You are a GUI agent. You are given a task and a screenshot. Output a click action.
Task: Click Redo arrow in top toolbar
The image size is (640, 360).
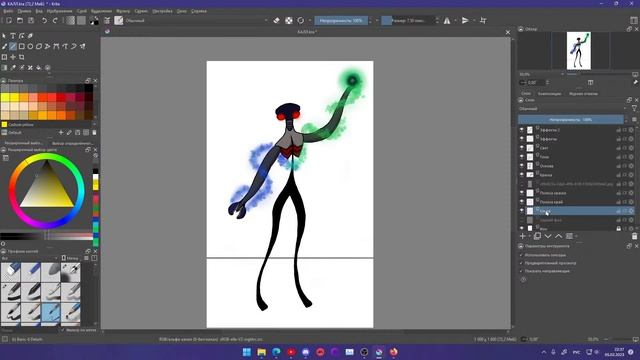point(55,20)
